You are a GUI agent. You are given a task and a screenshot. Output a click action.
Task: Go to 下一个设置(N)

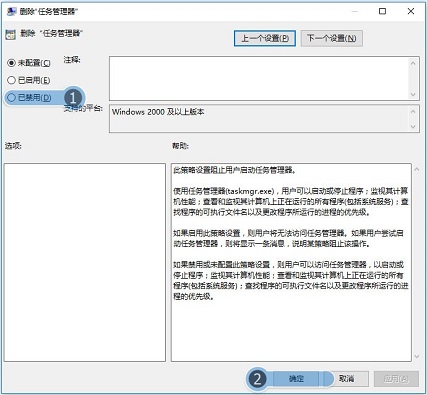pyautogui.click(x=332, y=38)
